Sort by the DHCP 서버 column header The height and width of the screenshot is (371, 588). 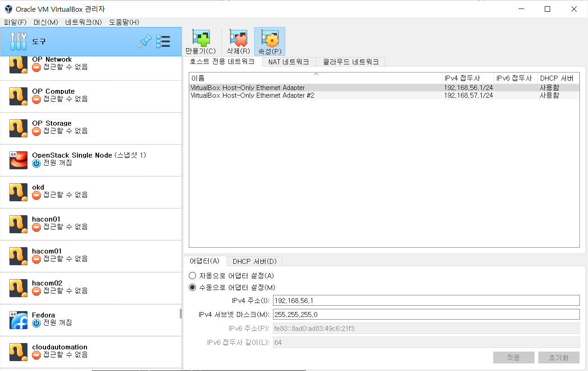(x=558, y=78)
